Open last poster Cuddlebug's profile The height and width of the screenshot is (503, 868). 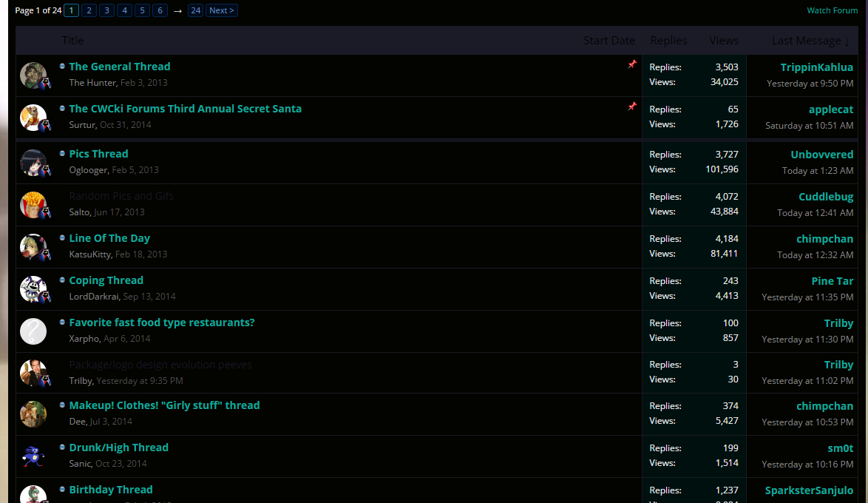[x=826, y=198]
